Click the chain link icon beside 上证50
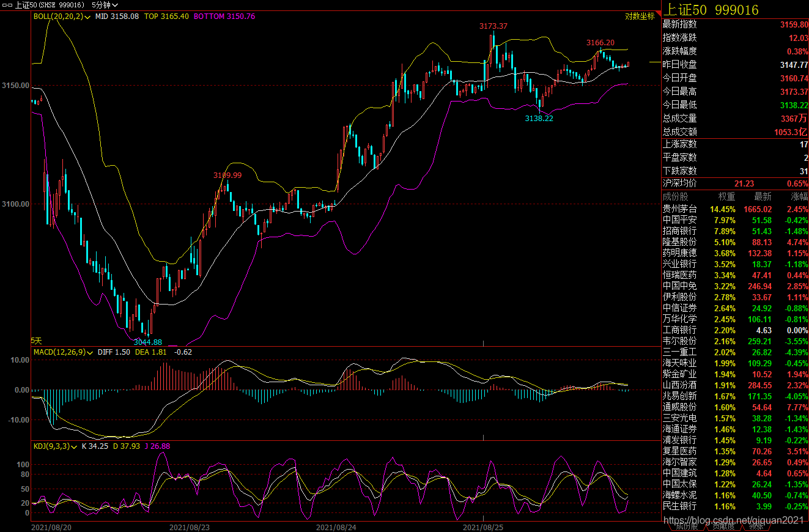Image resolution: width=809 pixels, height=532 pixels. pos(7,5)
